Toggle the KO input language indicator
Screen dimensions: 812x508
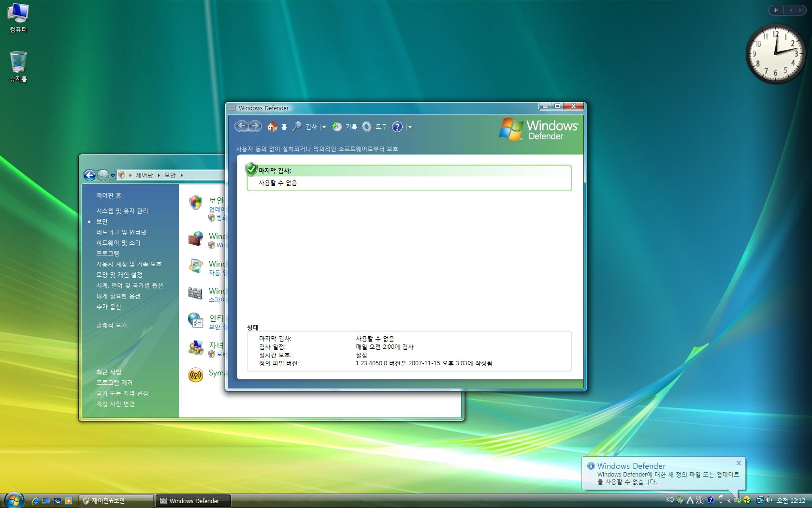click(x=670, y=500)
